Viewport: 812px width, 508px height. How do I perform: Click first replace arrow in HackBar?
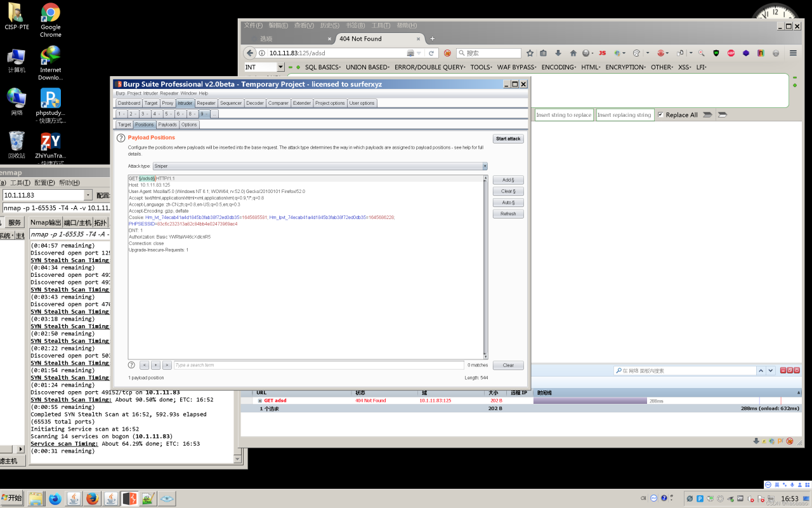(x=708, y=115)
